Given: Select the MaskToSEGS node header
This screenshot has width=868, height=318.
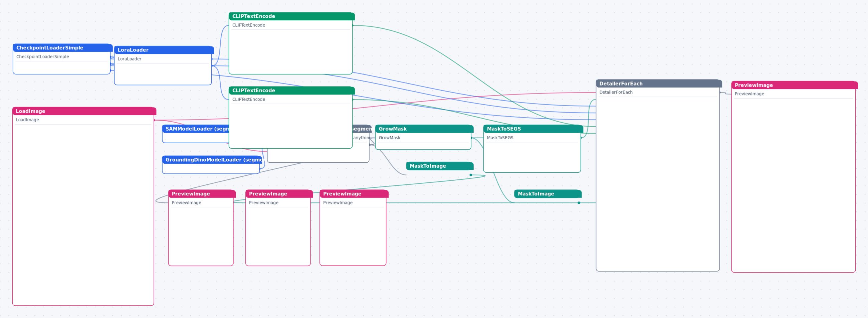Looking at the screenshot, I should tap(533, 129).
